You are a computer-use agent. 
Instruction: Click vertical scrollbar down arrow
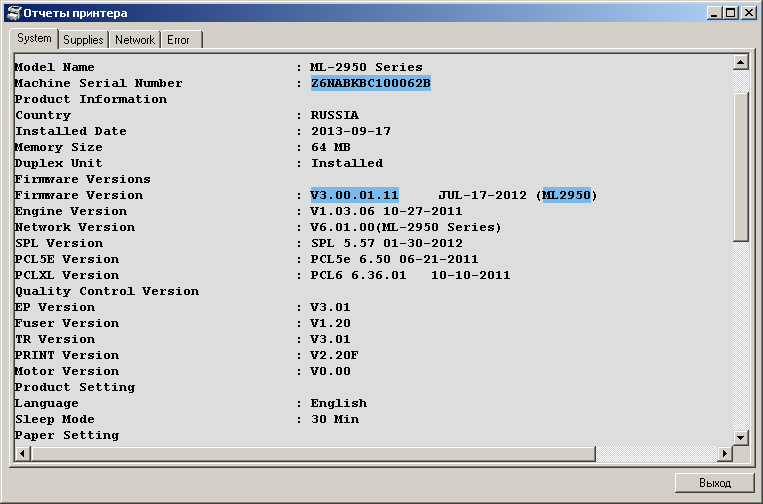pos(741,437)
